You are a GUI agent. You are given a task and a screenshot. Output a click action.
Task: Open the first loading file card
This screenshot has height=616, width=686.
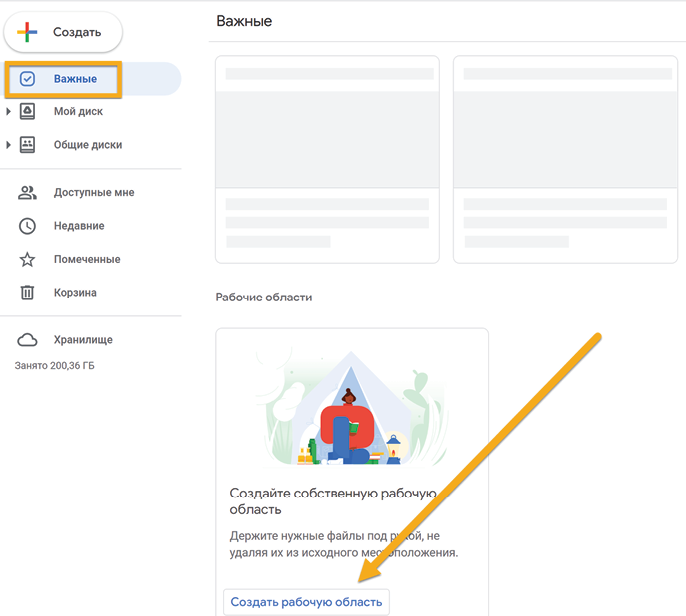tap(327, 159)
